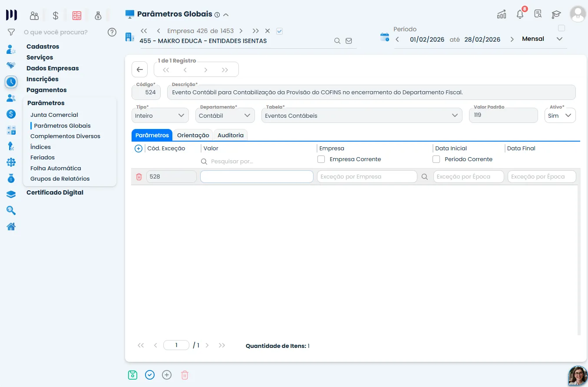Open the Mensal period dropdown
Viewport: 588px width, 387px height.
pos(542,39)
